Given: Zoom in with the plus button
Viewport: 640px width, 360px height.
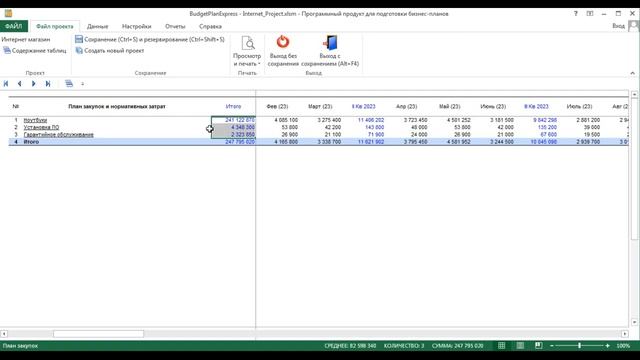Looking at the screenshot, I should (607, 346).
